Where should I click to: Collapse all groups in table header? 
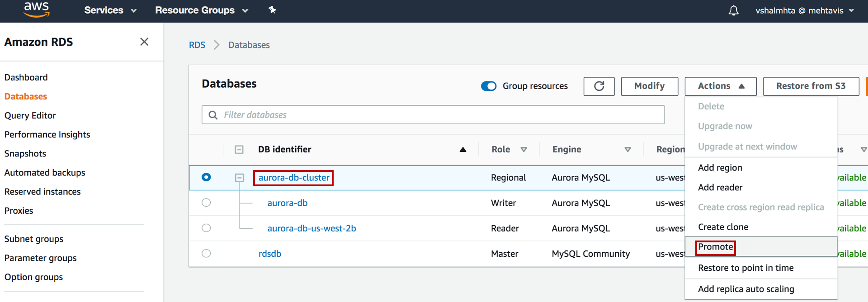239,149
